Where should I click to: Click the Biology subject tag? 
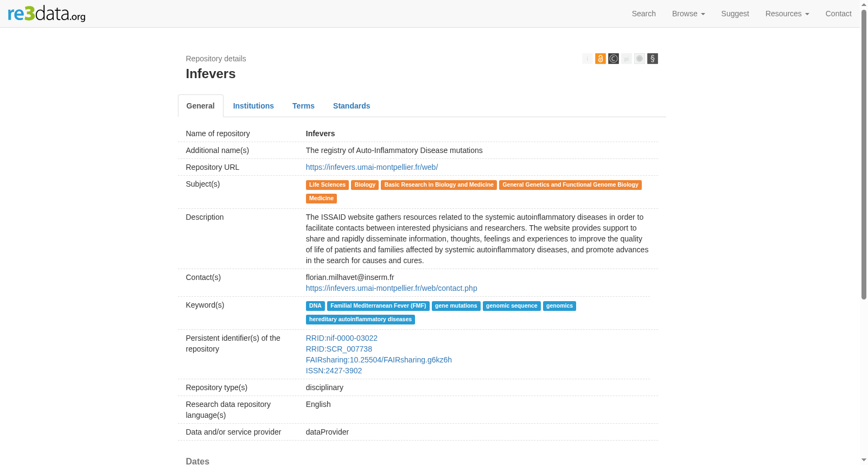[x=365, y=185]
